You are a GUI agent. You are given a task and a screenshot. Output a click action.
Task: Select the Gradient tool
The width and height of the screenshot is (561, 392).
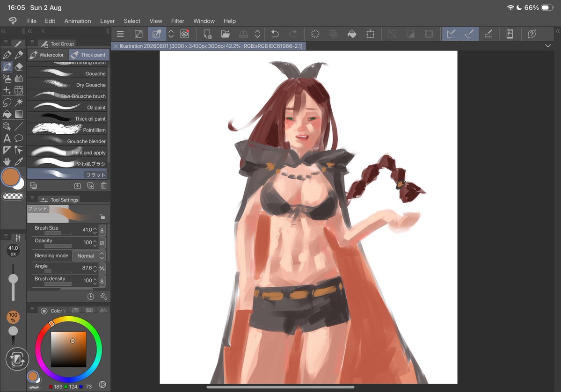click(x=19, y=114)
